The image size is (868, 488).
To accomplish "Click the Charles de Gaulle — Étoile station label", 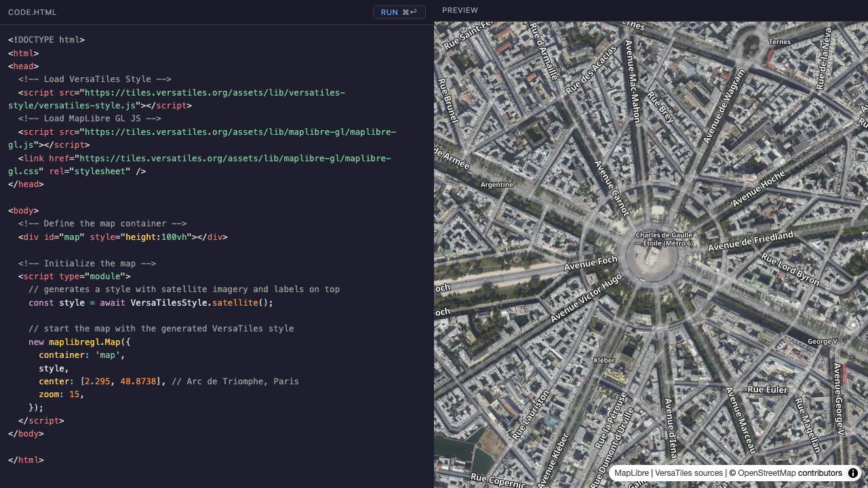I will (664, 239).
